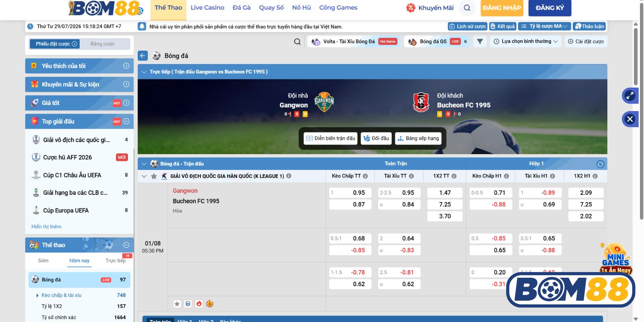Open Cài đặt cược settings
This screenshot has height=322, width=644.
pyautogui.click(x=586, y=41)
